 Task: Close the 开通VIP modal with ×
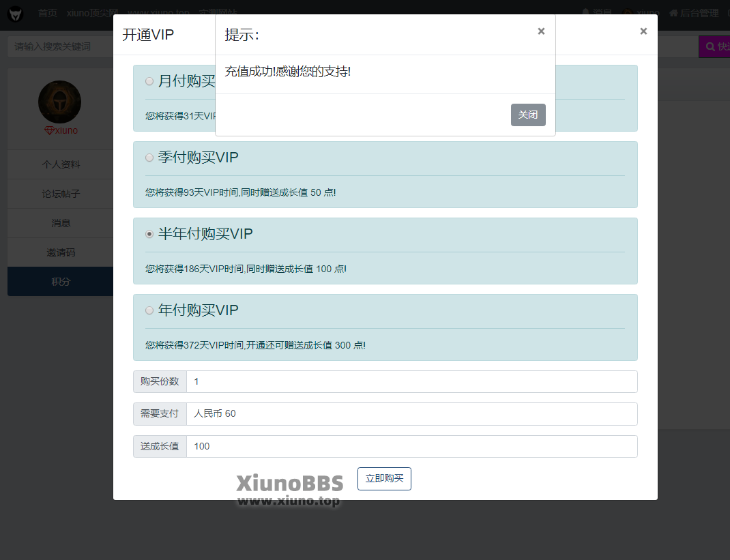pos(643,31)
